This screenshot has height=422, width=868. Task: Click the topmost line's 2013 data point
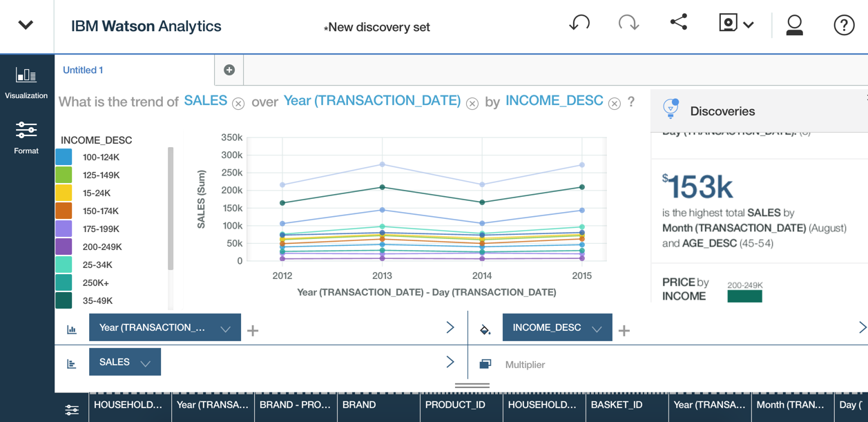pos(382,164)
